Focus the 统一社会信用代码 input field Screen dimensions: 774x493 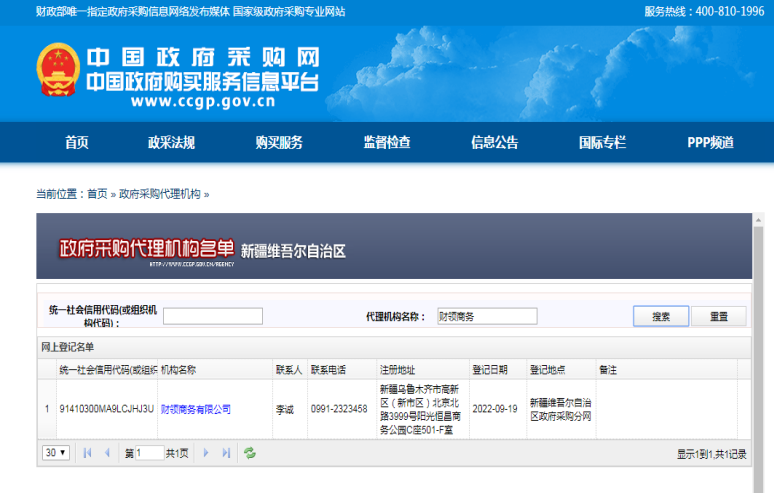213,316
